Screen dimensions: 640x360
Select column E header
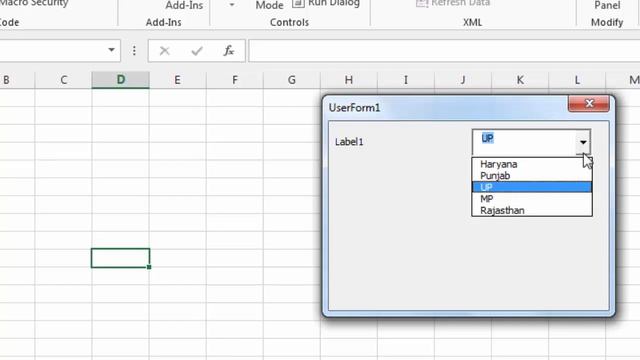coord(178,80)
